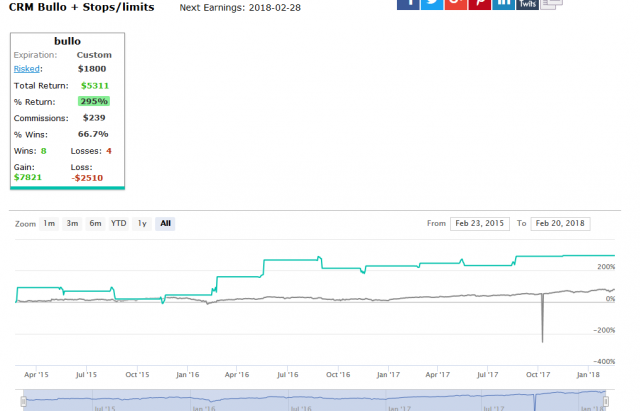Screen dimensions: 640x411
Task: Edit the To date Feb 20, 2018
Action: 560,224
